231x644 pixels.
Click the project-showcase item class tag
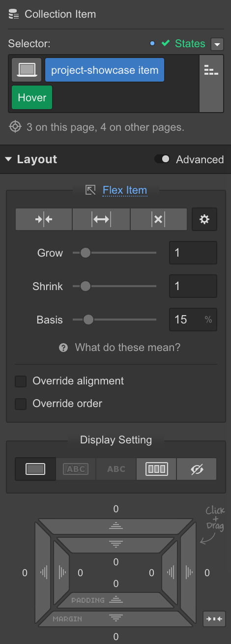tap(105, 70)
